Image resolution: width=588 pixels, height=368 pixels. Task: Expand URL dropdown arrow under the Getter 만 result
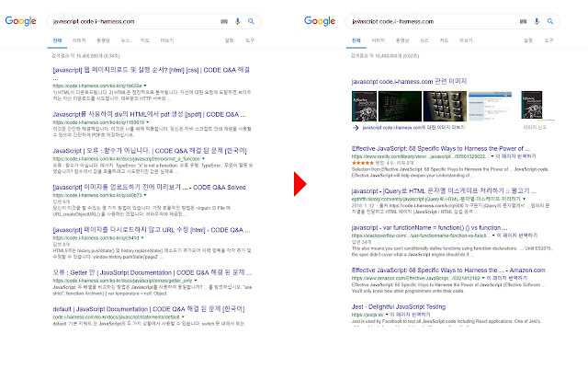point(196,281)
